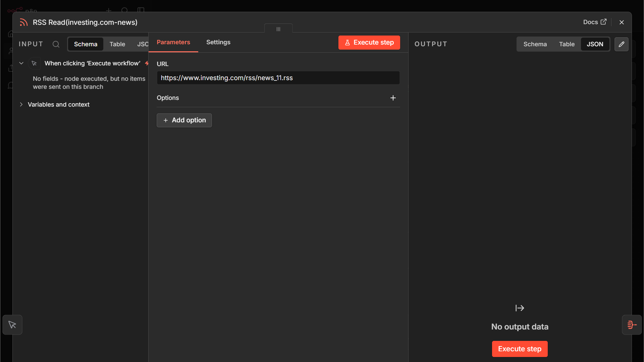Switch output view to Table
The width and height of the screenshot is (644, 362).
567,44
